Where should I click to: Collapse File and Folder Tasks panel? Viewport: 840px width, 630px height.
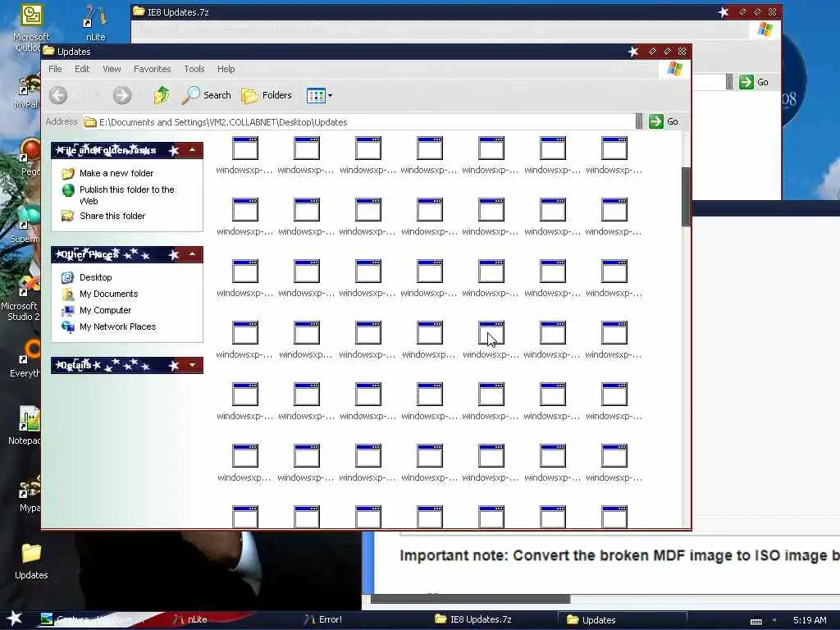click(x=192, y=150)
